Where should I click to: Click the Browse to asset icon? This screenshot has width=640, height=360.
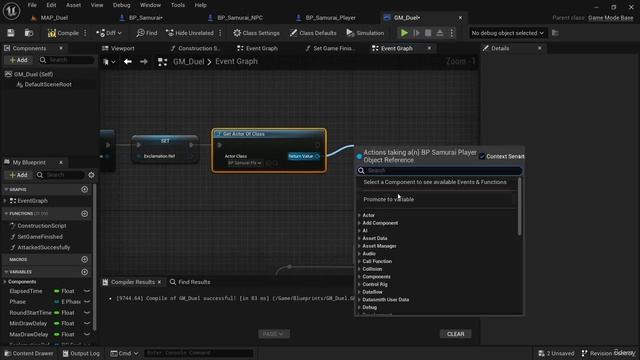click(x=29, y=33)
